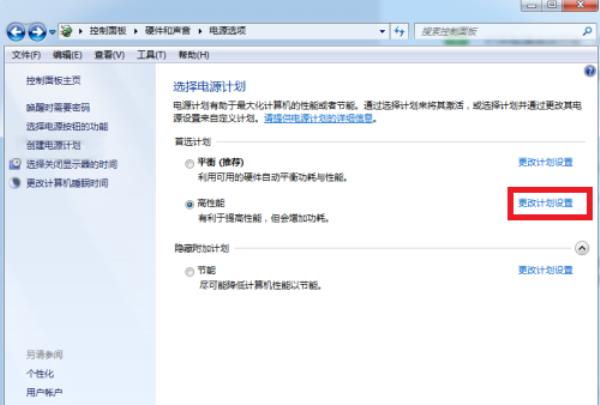Click the search magnifier icon
This screenshot has height=405, width=600.
[x=587, y=31]
